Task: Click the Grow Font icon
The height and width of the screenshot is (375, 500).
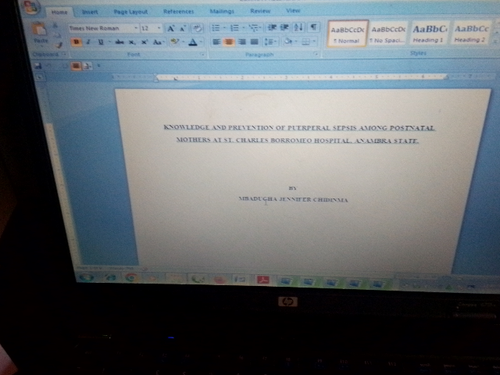Action: tap(171, 28)
